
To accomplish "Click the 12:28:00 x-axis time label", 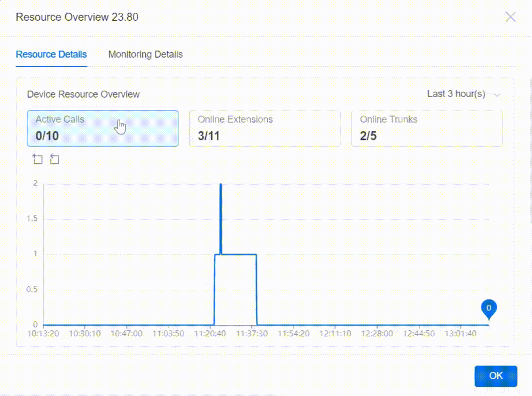I will 377,334.
